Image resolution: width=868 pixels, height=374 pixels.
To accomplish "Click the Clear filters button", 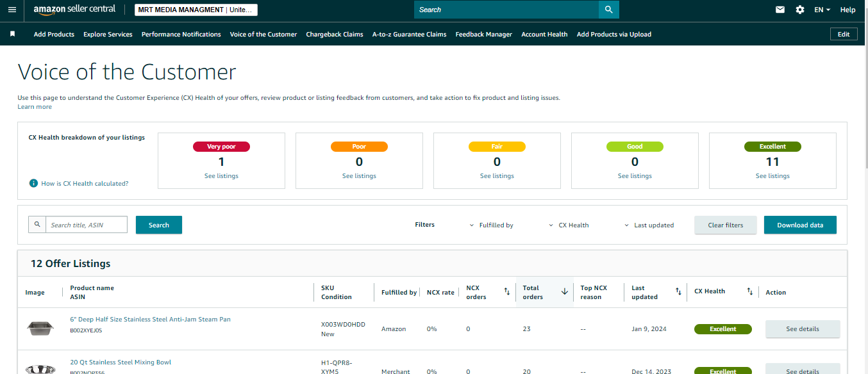I will pos(726,225).
